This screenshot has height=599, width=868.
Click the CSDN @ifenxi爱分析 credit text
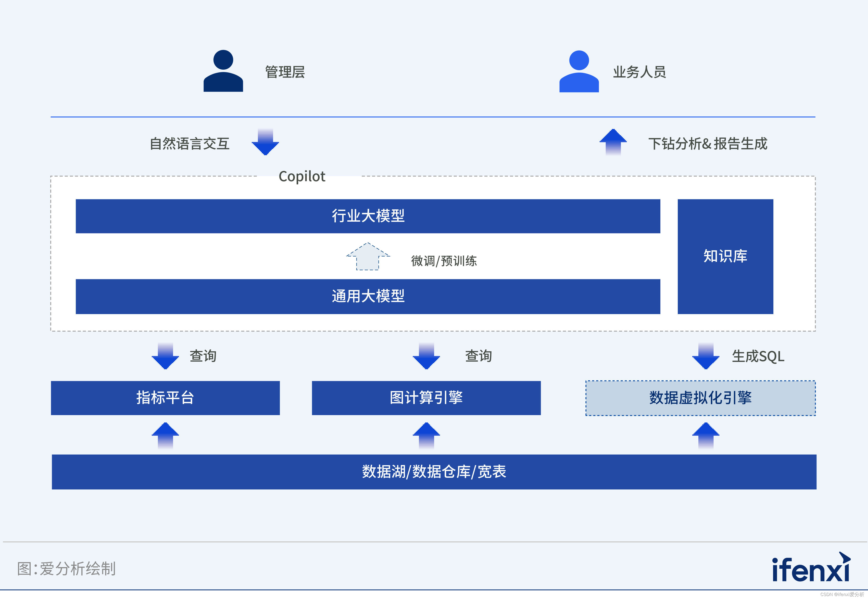tap(842, 595)
